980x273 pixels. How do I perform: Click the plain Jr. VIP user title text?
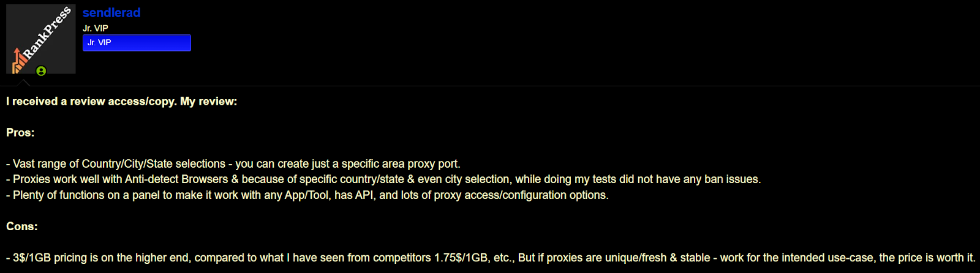click(x=96, y=28)
